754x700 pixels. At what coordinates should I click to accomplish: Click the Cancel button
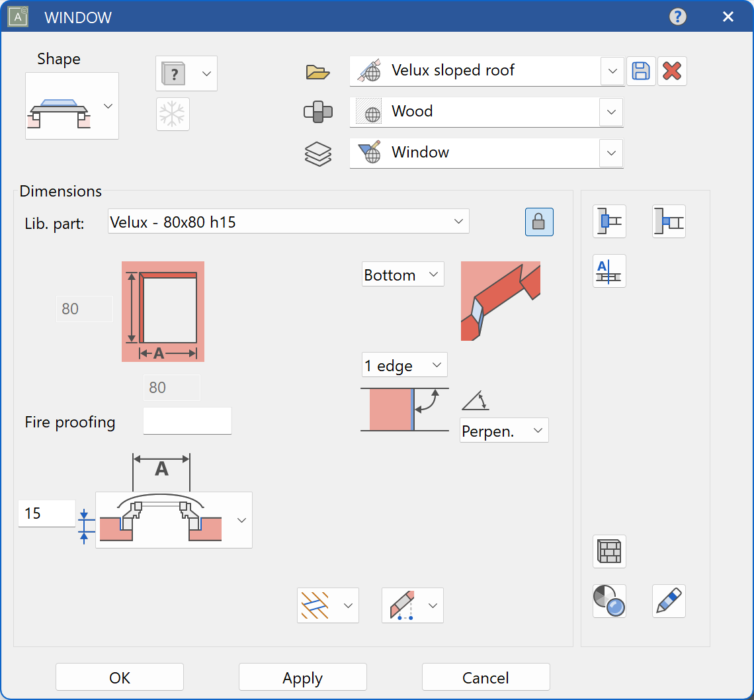pos(485,678)
